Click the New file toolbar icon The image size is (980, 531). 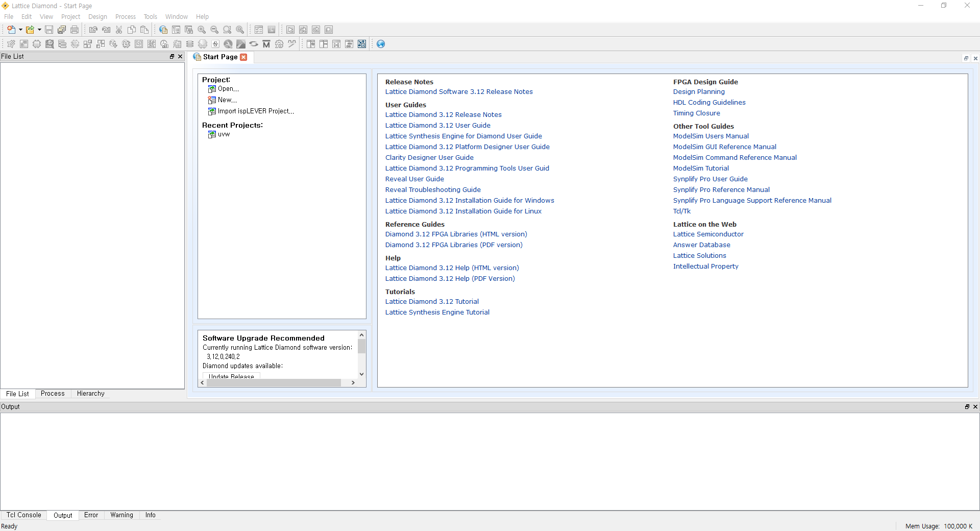[11, 30]
